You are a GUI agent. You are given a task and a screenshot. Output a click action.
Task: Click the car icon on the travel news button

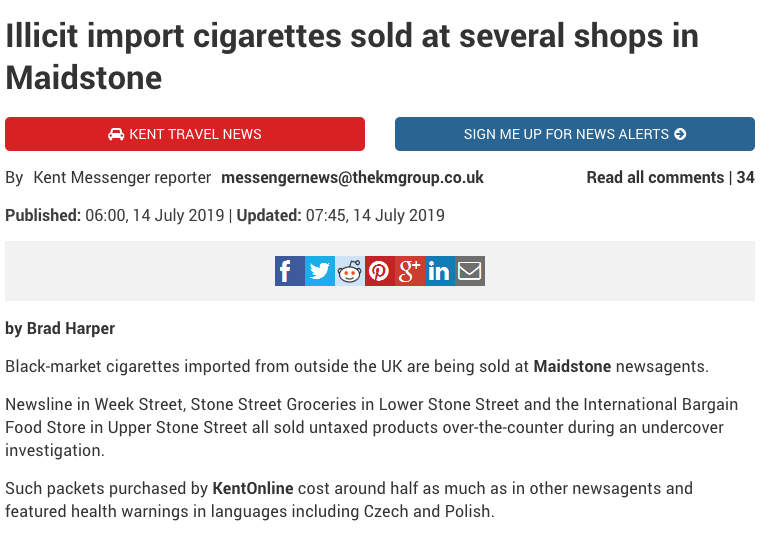116,134
